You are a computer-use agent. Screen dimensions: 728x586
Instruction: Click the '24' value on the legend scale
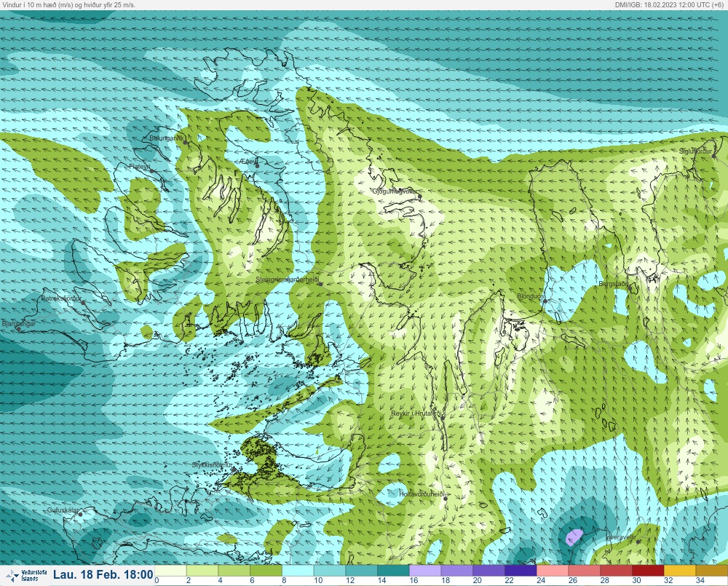tap(541, 580)
